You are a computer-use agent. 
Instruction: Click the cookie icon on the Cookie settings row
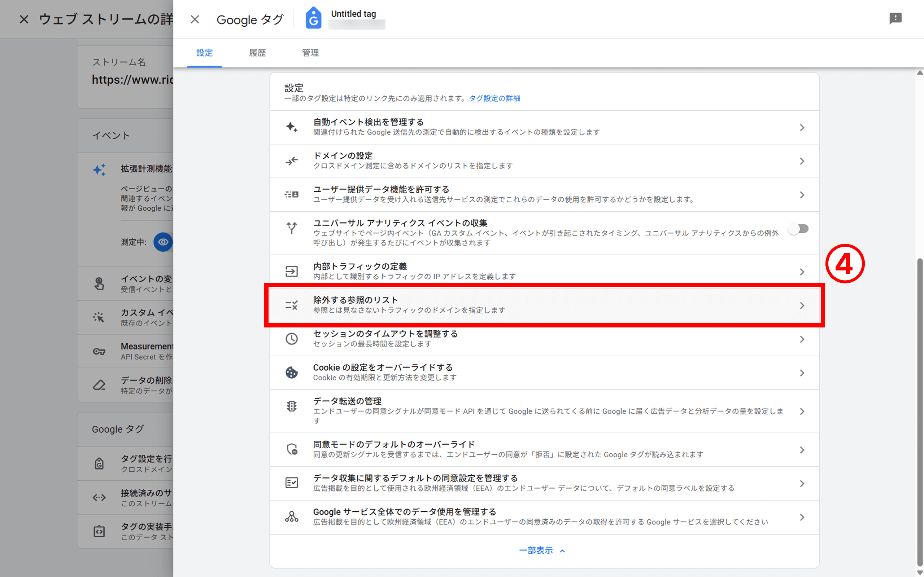coord(292,372)
